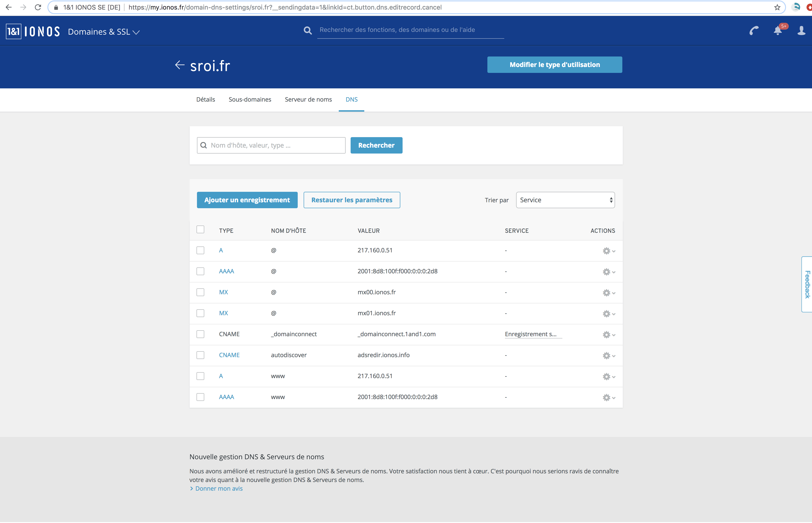Select all records with the header checkbox
This screenshot has width=812, height=523.
pyautogui.click(x=200, y=230)
